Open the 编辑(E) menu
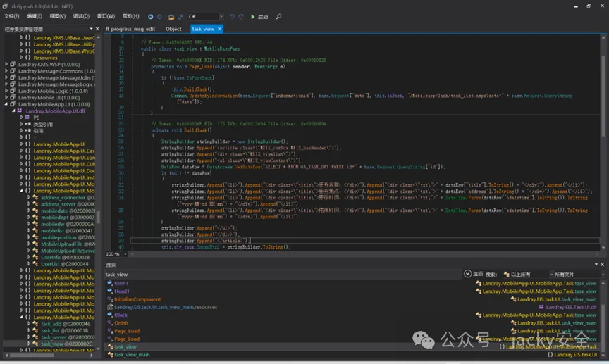This screenshot has width=609, height=364. [x=34, y=16]
